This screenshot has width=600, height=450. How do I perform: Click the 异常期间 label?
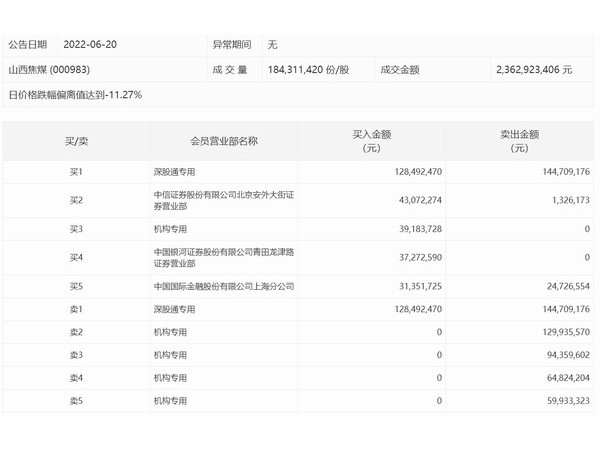coord(232,45)
